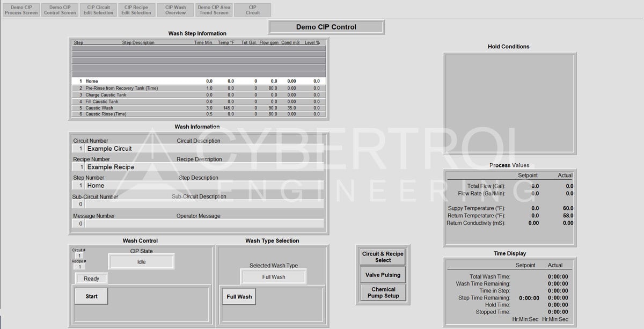
Task: Open the CIP Circuit Edit Selection tab
Action: (x=98, y=9)
